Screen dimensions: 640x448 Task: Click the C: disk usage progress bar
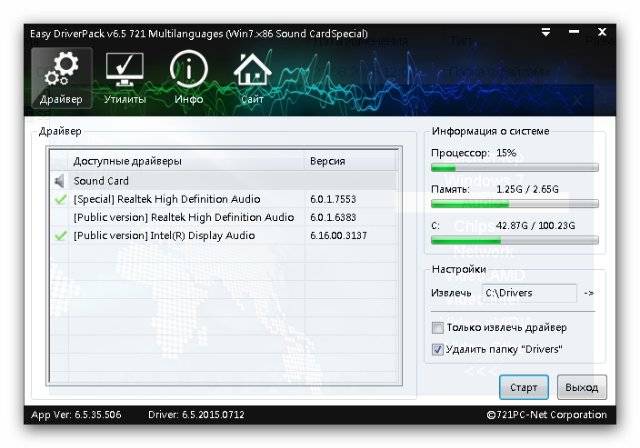[515, 240]
